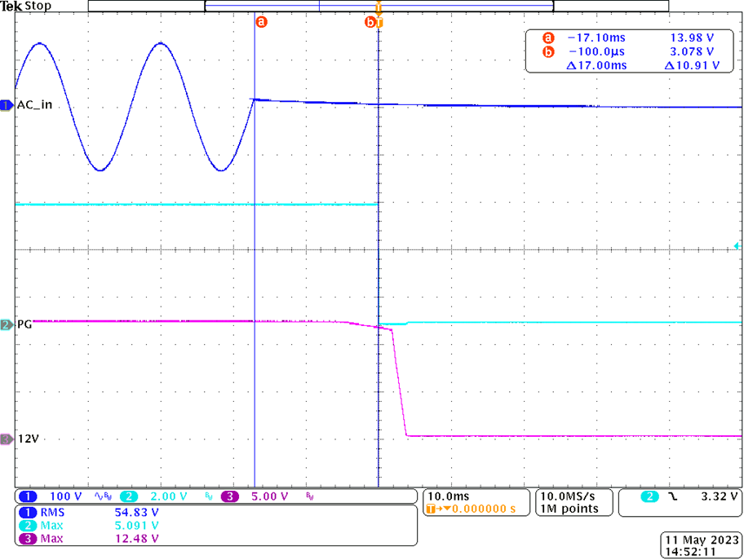This screenshot has height=560, width=744.
Task: Click trigger level 3.32 V readout
Action: (x=720, y=496)
